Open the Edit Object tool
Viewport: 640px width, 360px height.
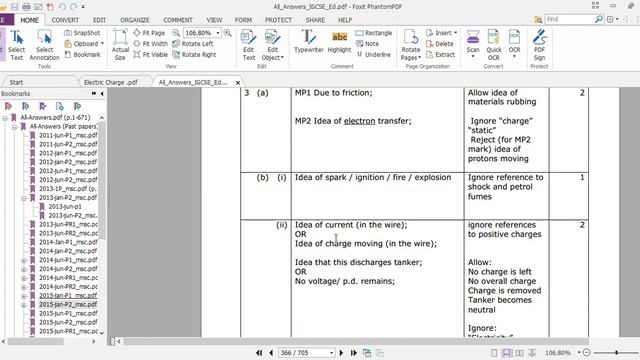point(272,45)
